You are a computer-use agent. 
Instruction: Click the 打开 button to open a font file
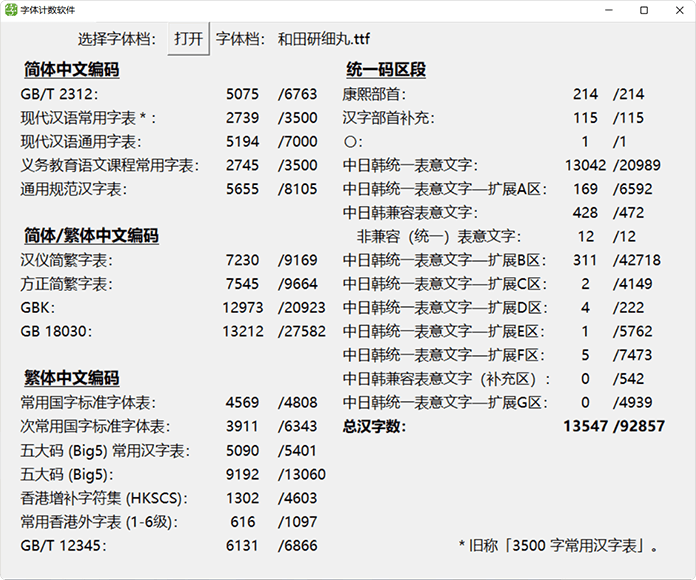pos(188,39)
